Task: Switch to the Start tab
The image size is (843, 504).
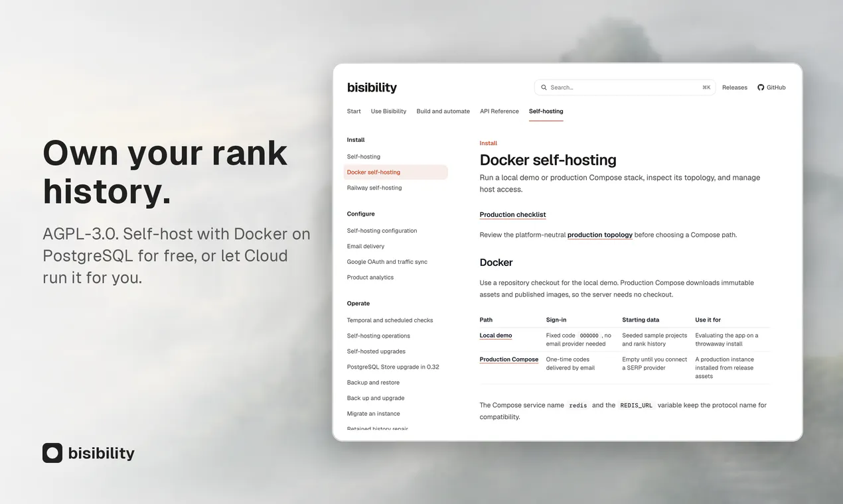Action: pyautogui.click(x=354, y=111)
